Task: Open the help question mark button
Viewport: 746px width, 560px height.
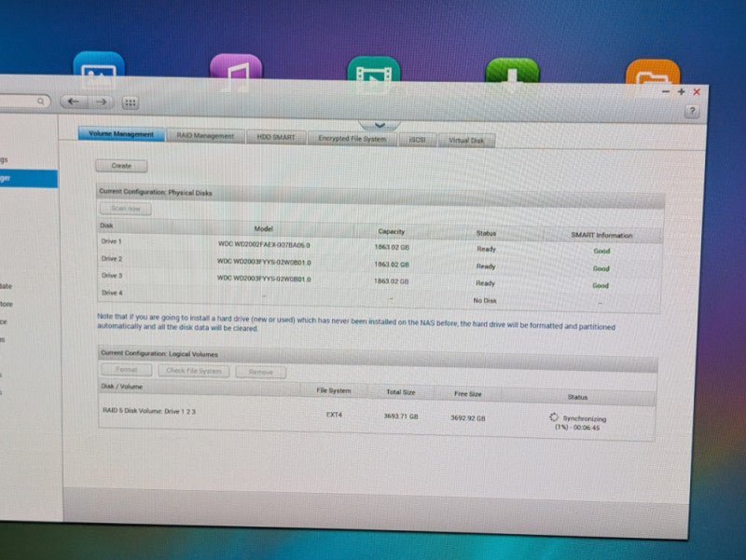Action: [x=692, y=112]
